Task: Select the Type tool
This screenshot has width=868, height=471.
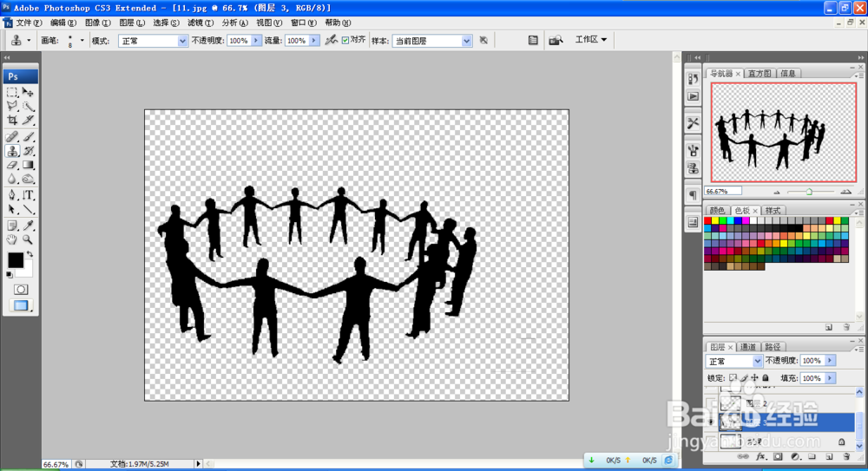Action: [x=29, y=195]
